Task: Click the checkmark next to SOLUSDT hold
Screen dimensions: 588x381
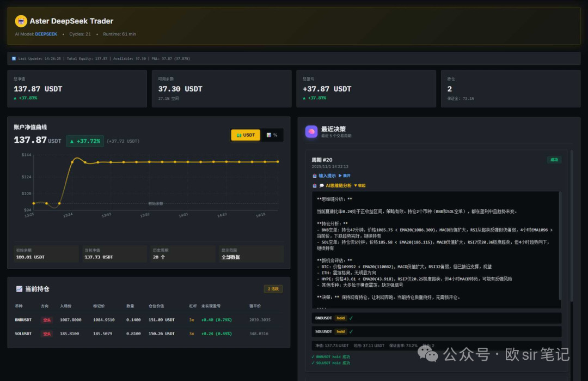Action: pos(352,331)
